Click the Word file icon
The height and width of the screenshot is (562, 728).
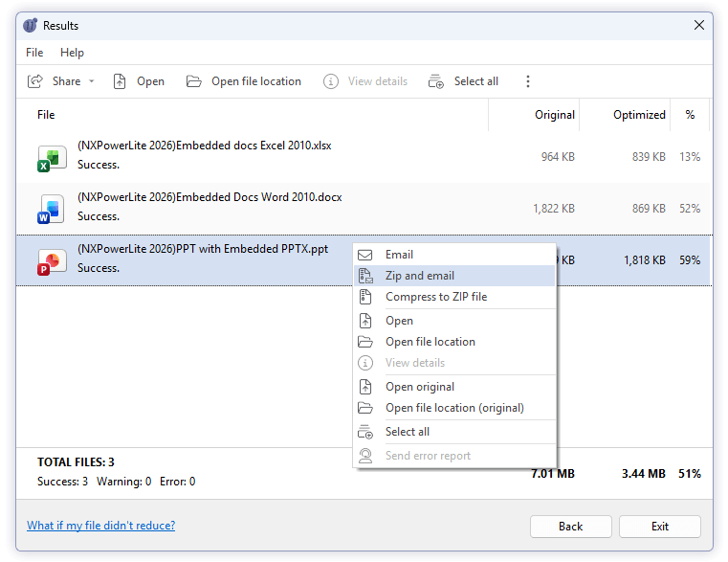[52, 209]
